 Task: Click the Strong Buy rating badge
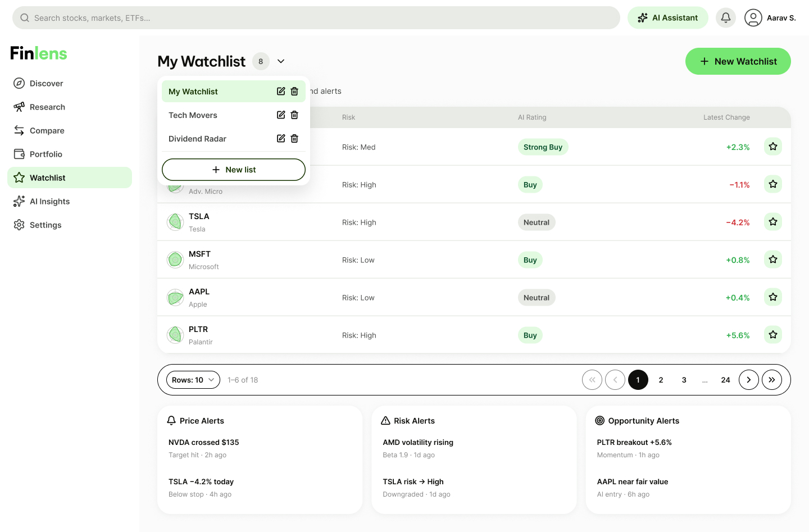pyautogui.click(x=543, y=147)
